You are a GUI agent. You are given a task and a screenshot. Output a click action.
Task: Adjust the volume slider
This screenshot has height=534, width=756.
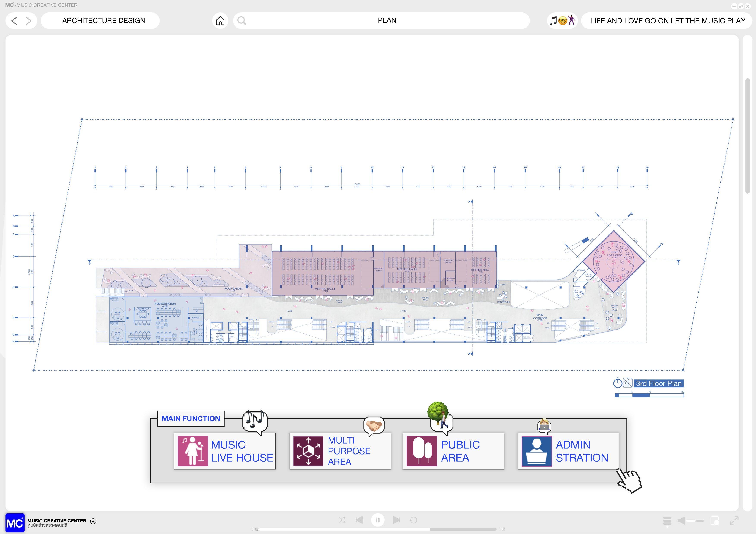pyautogui.click(x=695, y=521)
